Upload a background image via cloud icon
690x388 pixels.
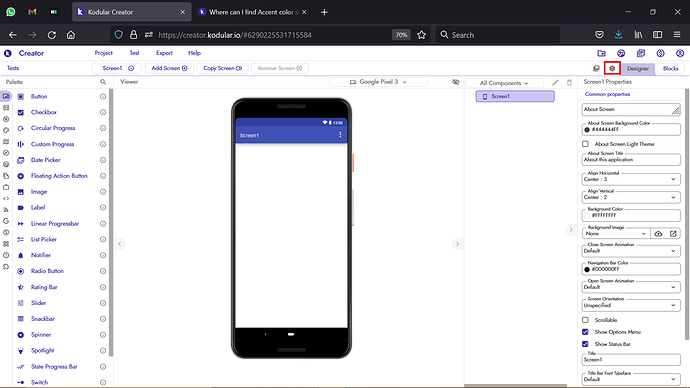pyautogui.click(x=658, y=234)
